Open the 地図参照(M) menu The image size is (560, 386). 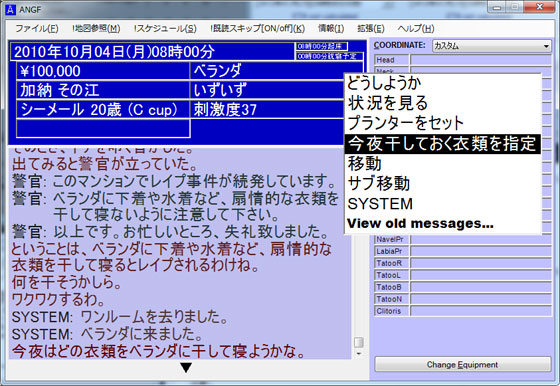click(96, 28)
